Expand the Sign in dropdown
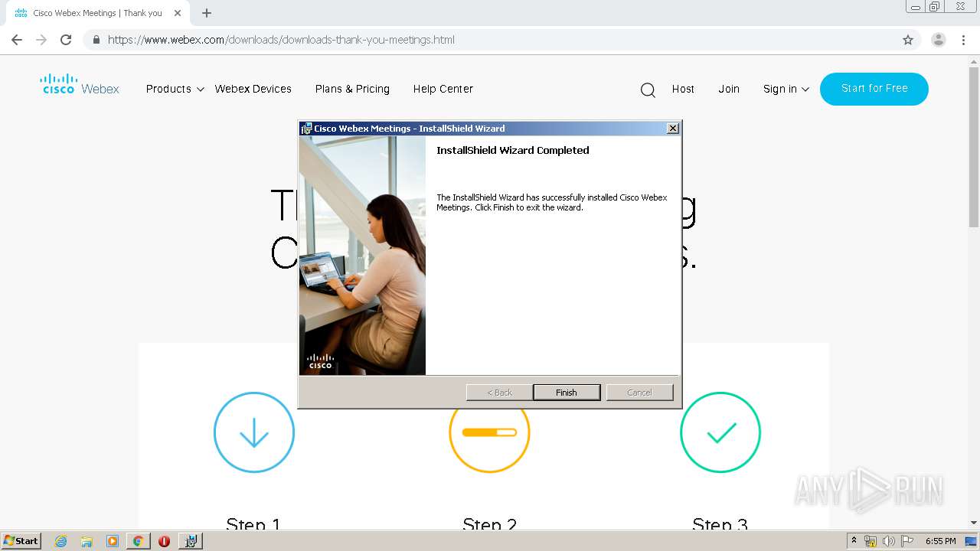 [x=786, y=89]
